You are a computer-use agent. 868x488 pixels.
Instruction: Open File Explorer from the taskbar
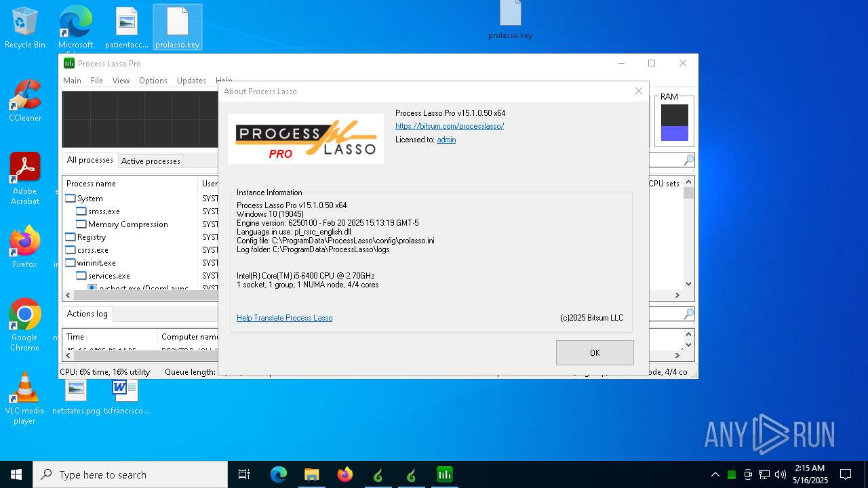311,474
